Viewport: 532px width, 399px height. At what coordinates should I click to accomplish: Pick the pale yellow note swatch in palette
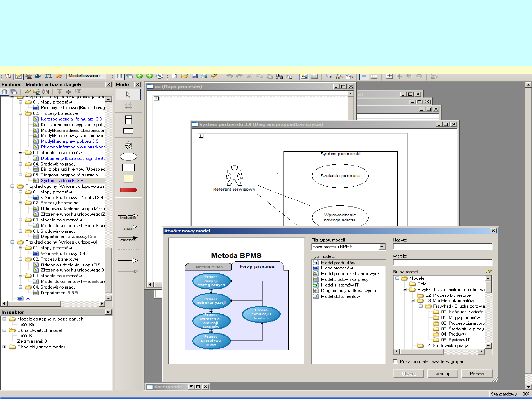128,179
